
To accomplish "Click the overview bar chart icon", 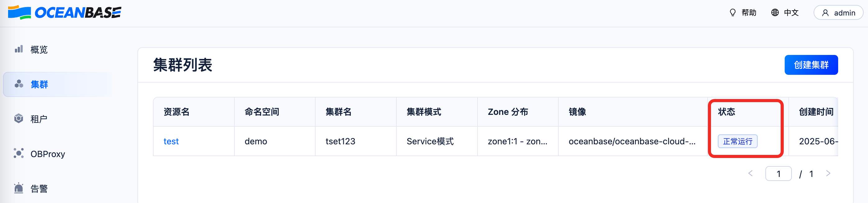I will point(19,49).
